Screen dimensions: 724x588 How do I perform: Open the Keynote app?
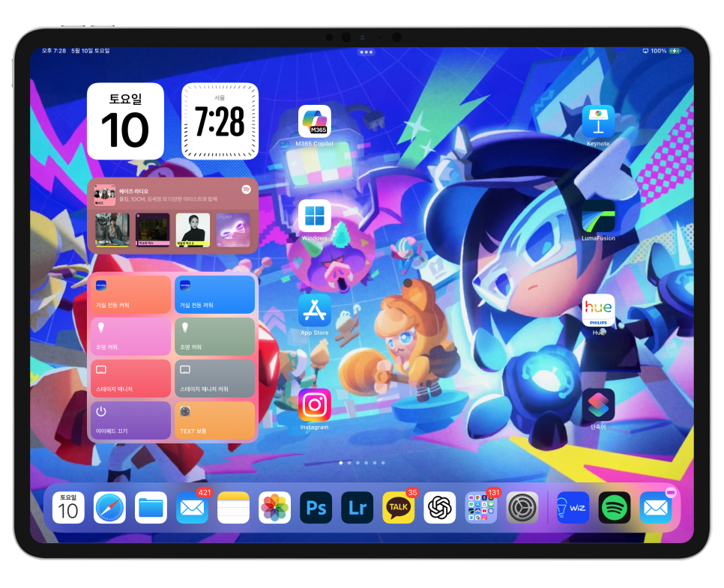(x=598, y=121)
